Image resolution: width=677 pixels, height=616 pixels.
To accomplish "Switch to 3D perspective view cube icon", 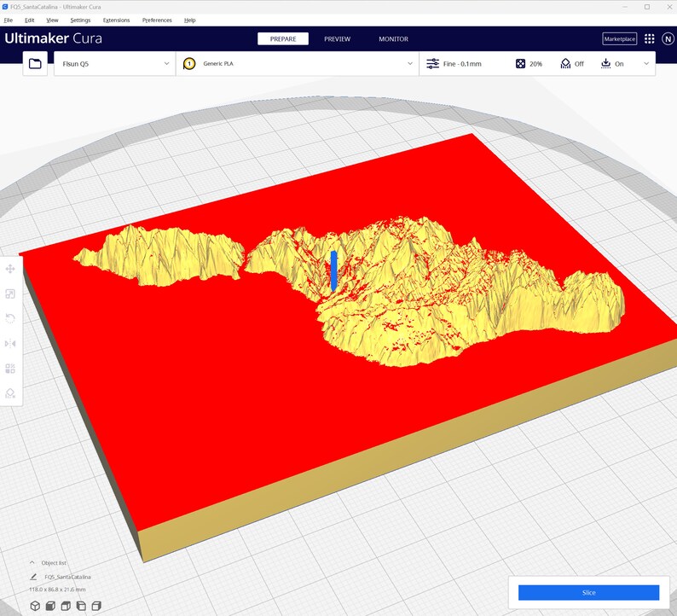I will [35, 606].
